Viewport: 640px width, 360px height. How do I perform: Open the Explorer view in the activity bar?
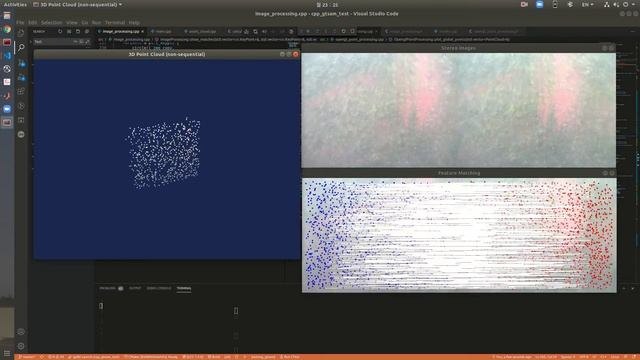click(x=21, y=33)
